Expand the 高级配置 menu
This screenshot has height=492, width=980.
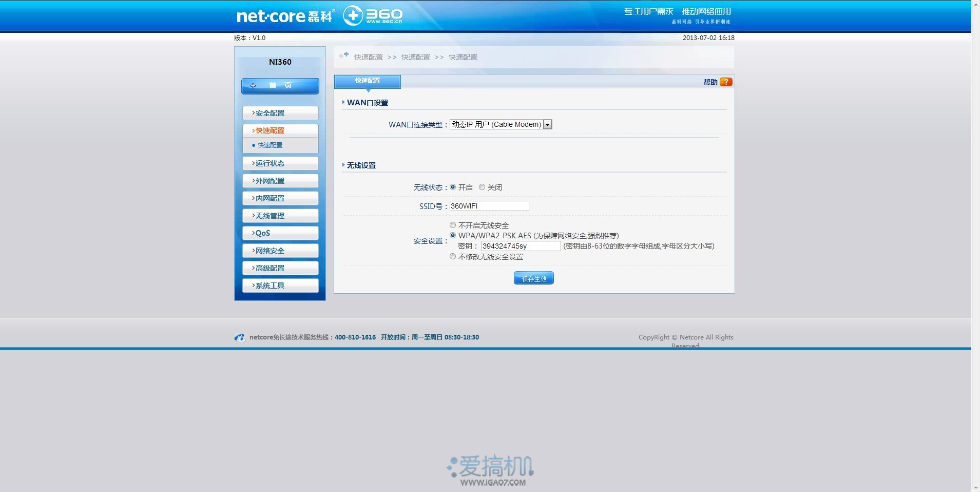(280, 268)
